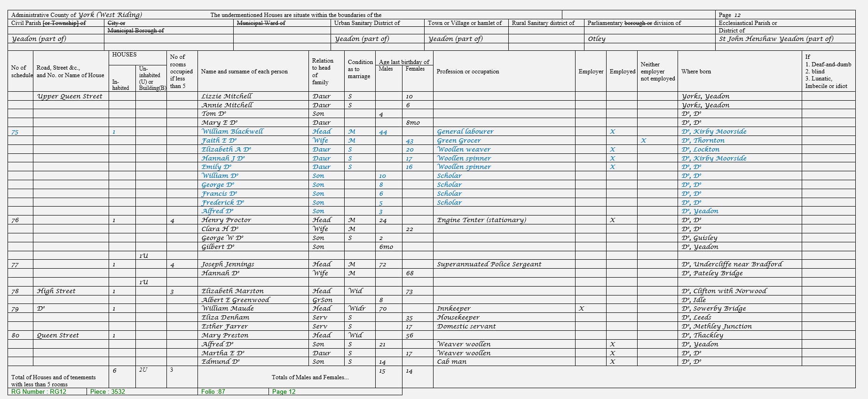Click the name Lizzie Mitchell

(x=227, y=96)
